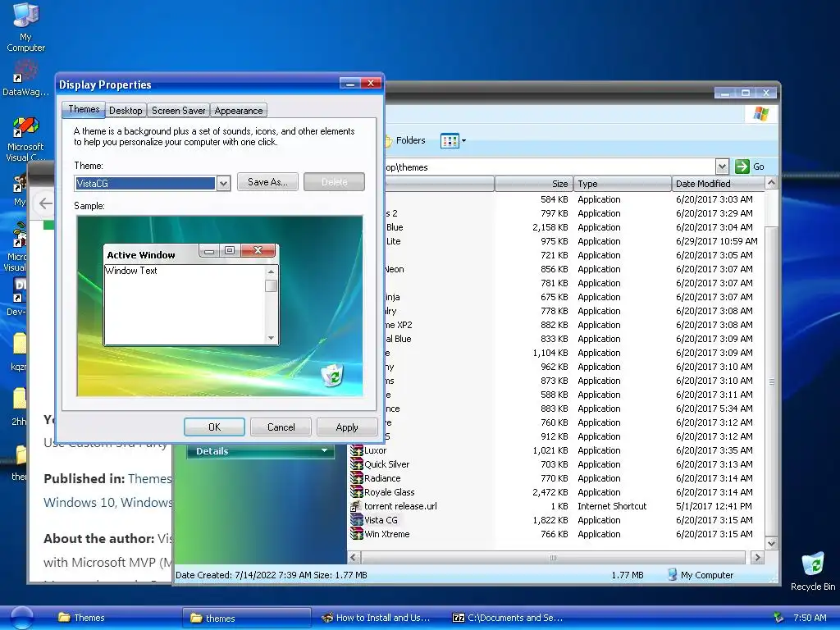Open the DataWag desktop shortcut
This screenshot has width=840, height=630.
25,78
